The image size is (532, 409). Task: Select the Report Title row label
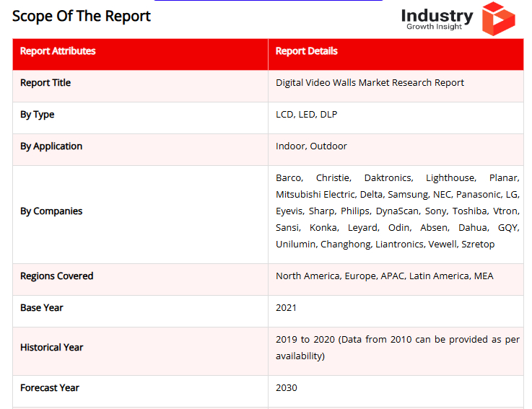(x=45, y=83)
